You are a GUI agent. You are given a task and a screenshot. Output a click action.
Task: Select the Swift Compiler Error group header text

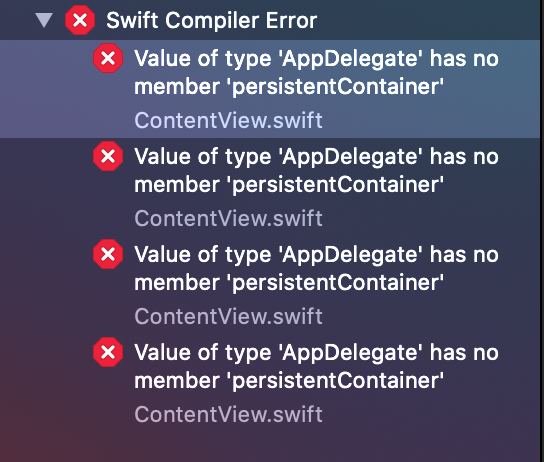(x=212, y=20)
